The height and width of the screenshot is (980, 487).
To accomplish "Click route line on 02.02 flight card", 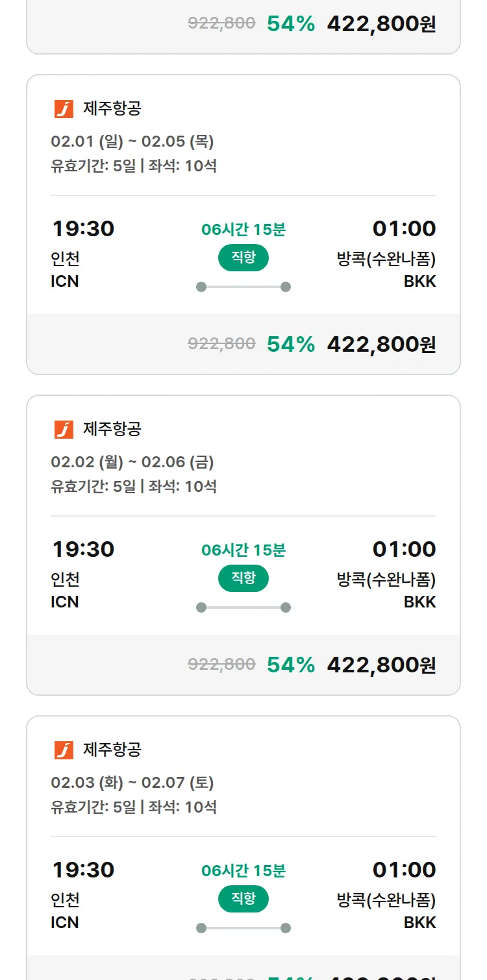I will click(243, 607).
